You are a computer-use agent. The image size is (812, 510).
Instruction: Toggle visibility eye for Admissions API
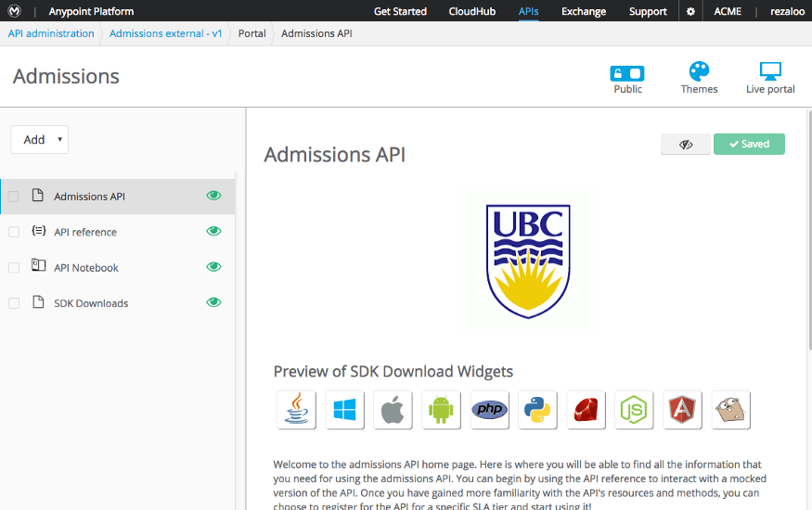pyautogui.click(x=213, y=196)
